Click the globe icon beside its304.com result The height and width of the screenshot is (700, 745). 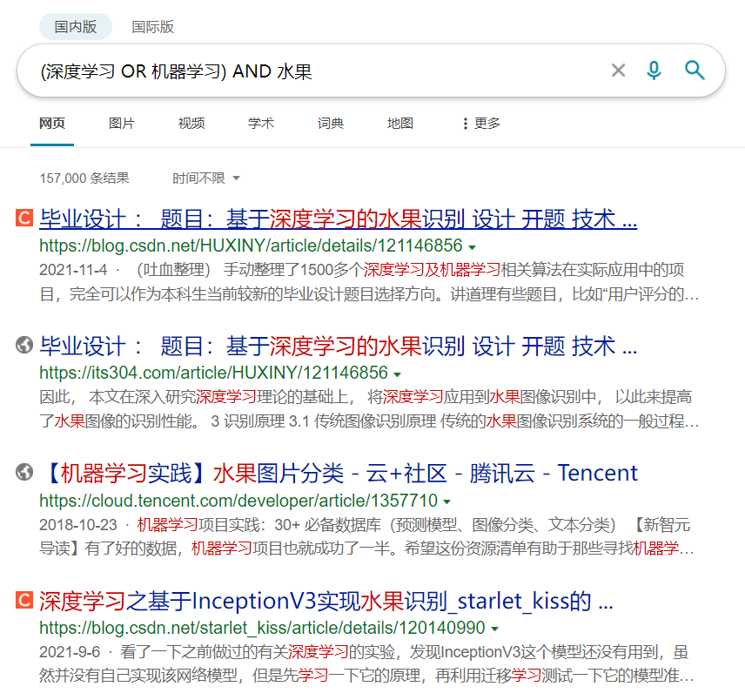pyautogui.click(x=24, y=345)
